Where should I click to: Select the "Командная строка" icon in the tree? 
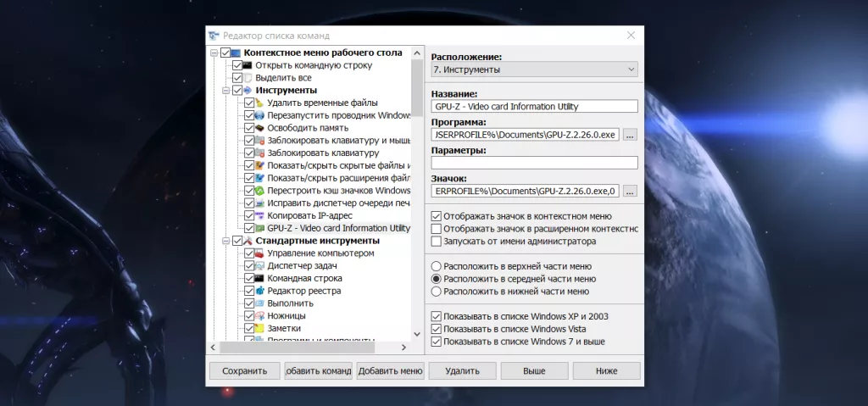[260, 278]
